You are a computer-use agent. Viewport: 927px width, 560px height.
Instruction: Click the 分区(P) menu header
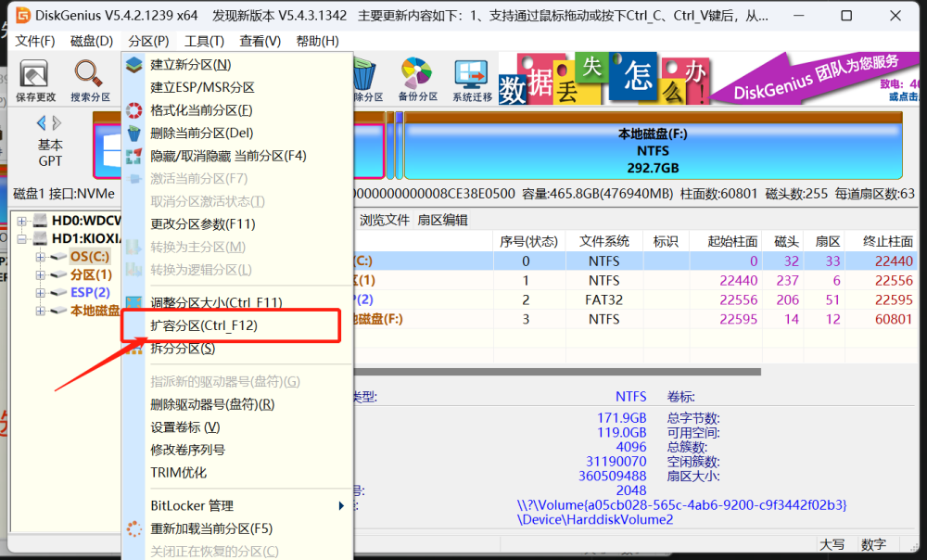coord(148,41)
